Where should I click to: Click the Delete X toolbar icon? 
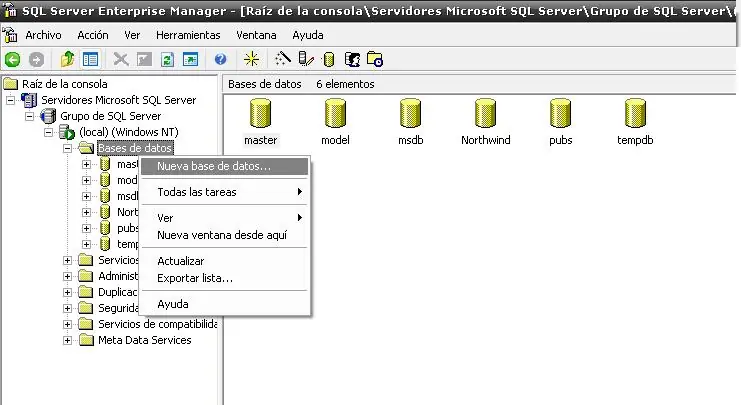121,60
